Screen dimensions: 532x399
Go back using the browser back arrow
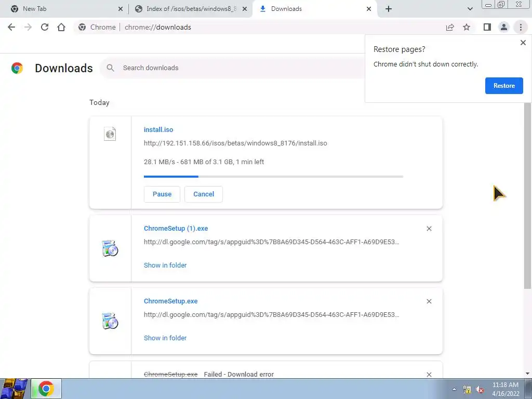point(11,27)
